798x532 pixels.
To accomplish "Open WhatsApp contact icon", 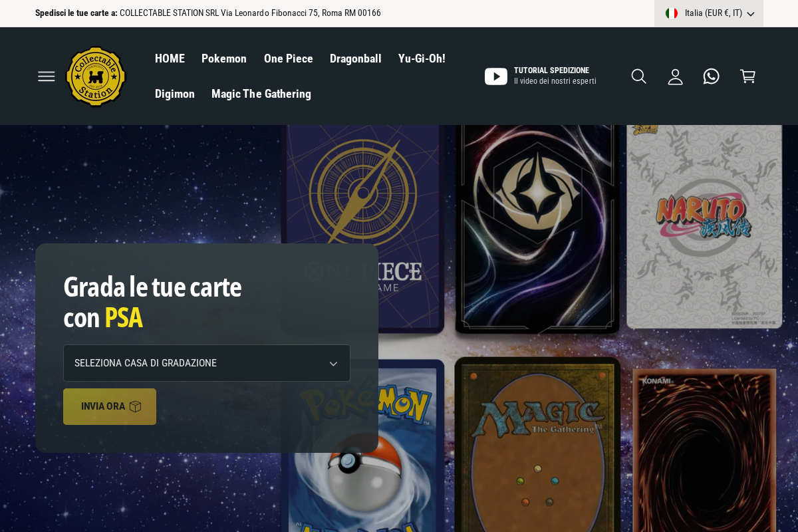I will coord(711,76).
